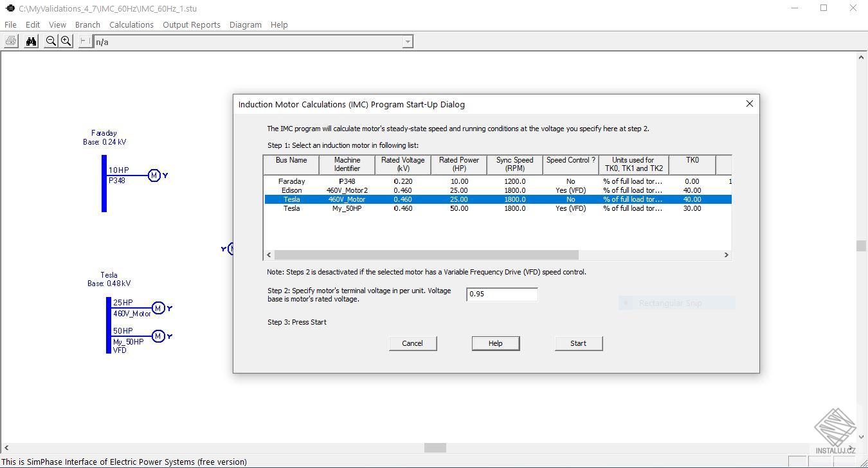868x468 pixels.
Task: Select the My_50HP motor symbol on Tesla bus
Action: coord(158,336)
